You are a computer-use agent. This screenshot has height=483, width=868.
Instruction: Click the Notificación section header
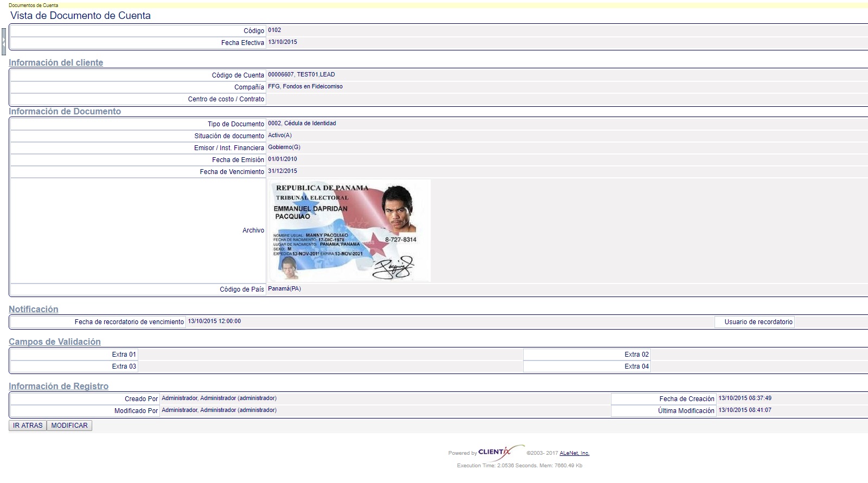click(x=33, y=309)
